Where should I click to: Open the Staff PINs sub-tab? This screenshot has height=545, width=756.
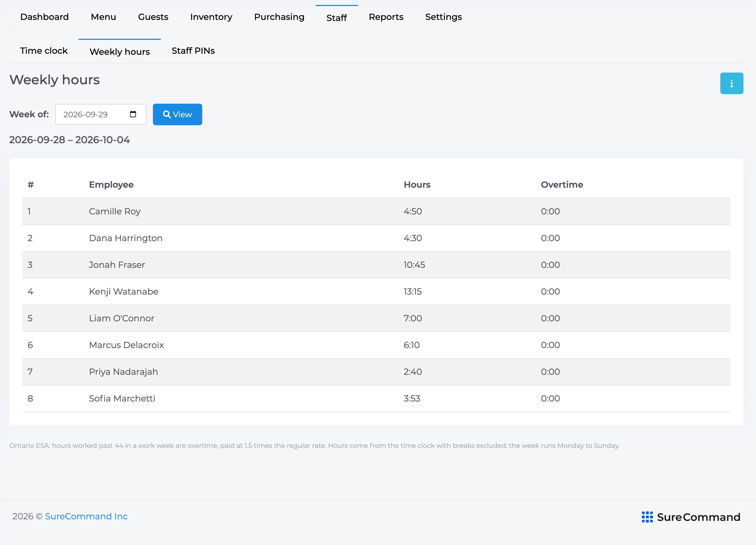coord(193,51)
